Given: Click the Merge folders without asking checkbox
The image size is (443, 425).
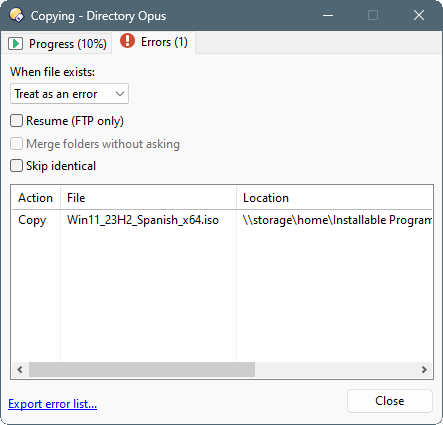Looking at the screenshot, I should click(x=16, y=144).
